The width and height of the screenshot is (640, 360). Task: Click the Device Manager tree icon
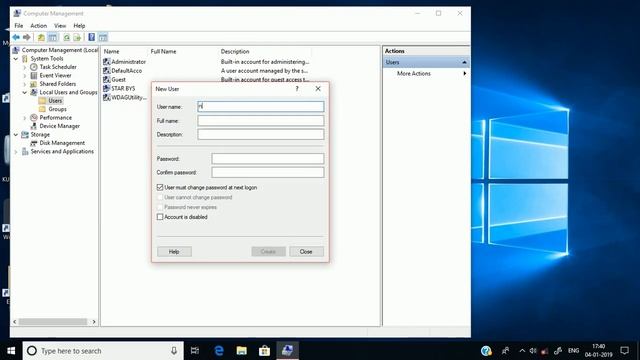(34, 126)
